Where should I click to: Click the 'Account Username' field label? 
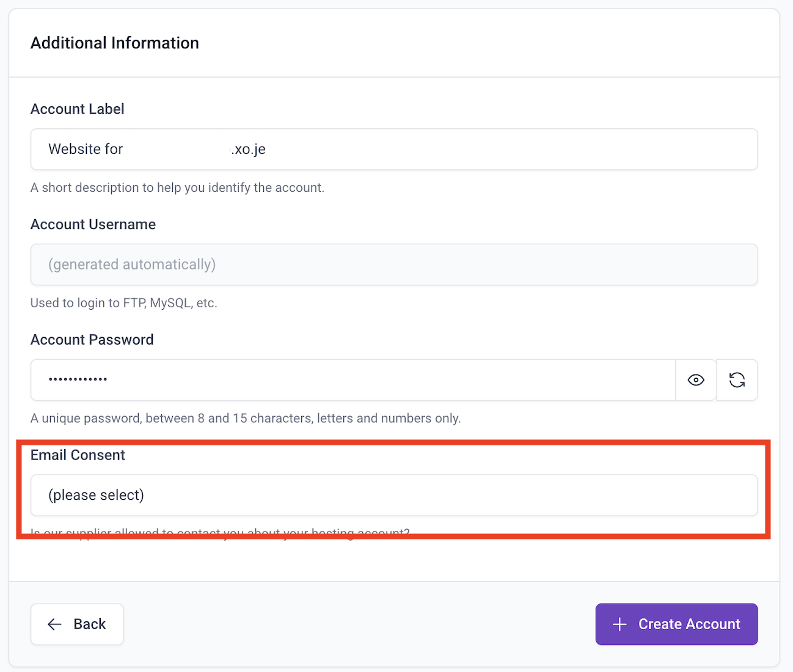pos(93,224)
